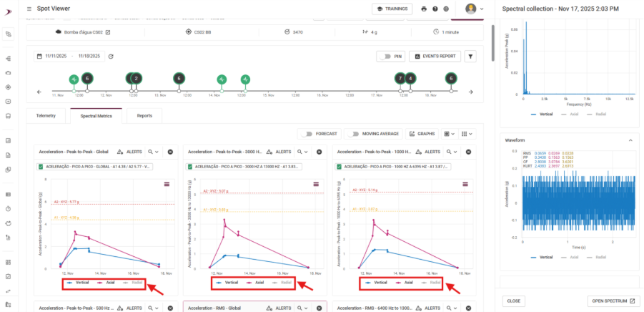
Task: Open the grid layout dropdown
Action: pyautogui.click(x=450, y=133)
